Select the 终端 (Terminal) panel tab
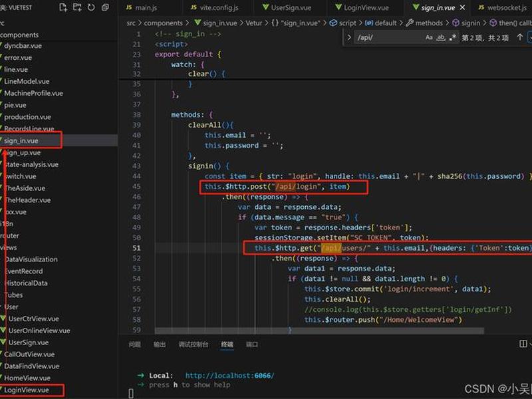The height and width of the screenshot is (399, 532). coord(227,344)
